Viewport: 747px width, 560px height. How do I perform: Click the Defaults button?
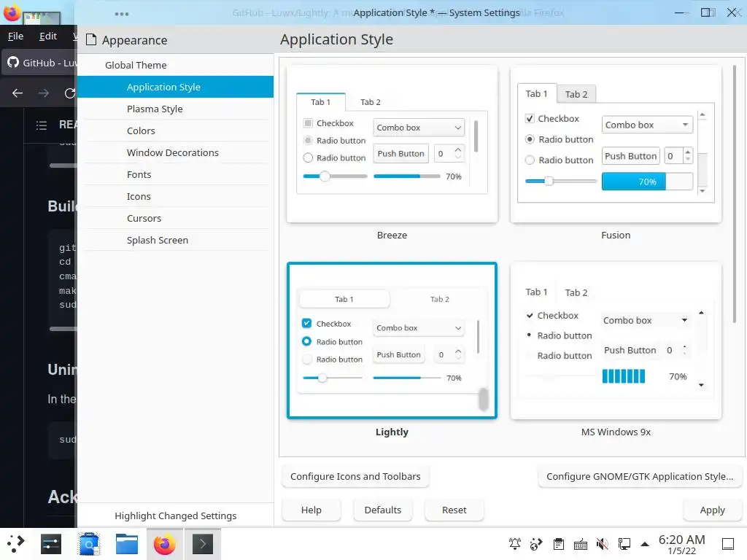coord(382,510)
